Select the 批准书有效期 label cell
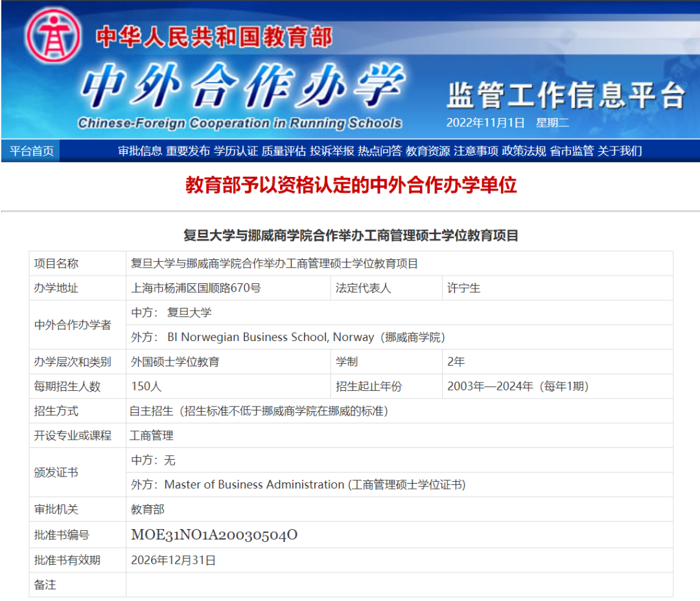 [x=78, y=560]
